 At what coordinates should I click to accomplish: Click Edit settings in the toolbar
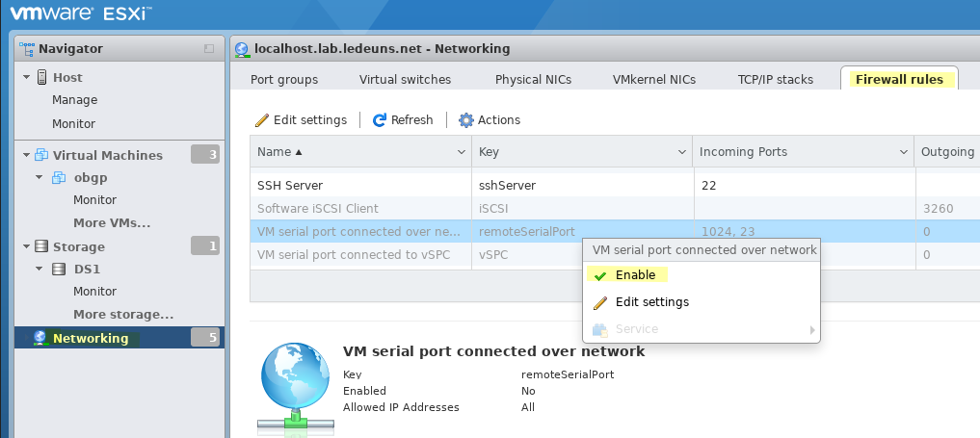point(302,119)
